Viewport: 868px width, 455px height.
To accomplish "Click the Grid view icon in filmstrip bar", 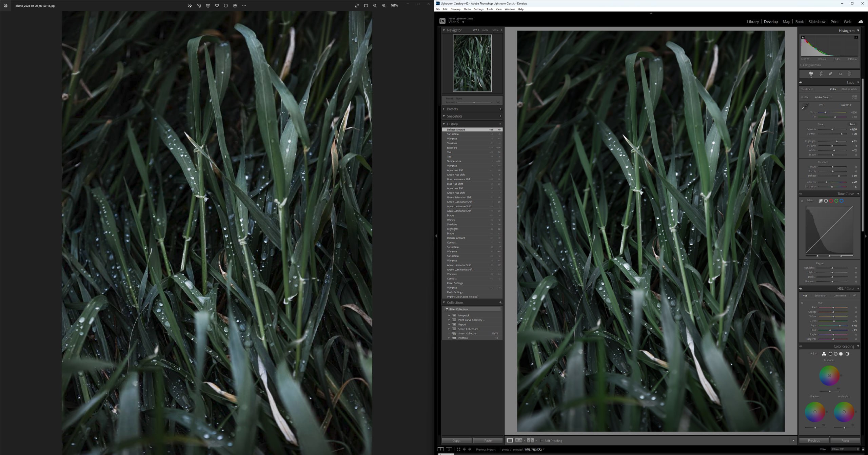I will coord(458,449).
